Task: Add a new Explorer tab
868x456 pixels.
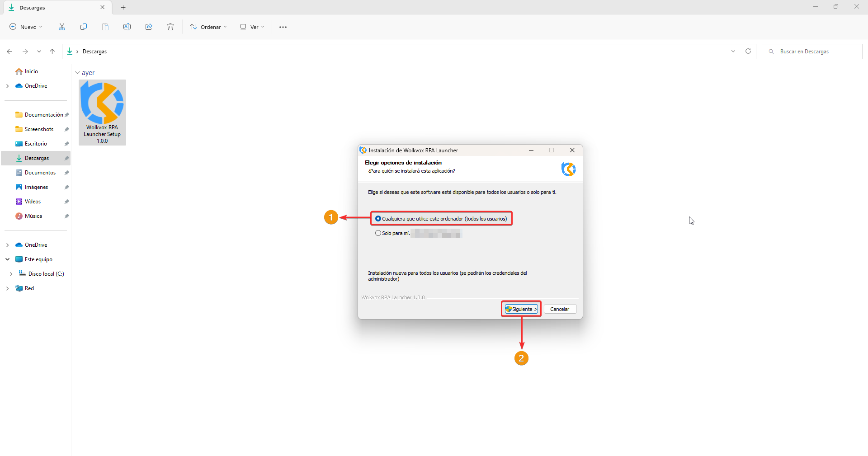Action: coord(123,7)
